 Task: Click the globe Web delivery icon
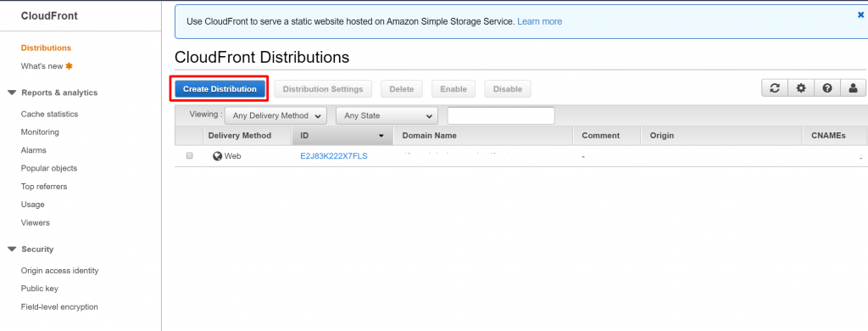pos(218,156)
